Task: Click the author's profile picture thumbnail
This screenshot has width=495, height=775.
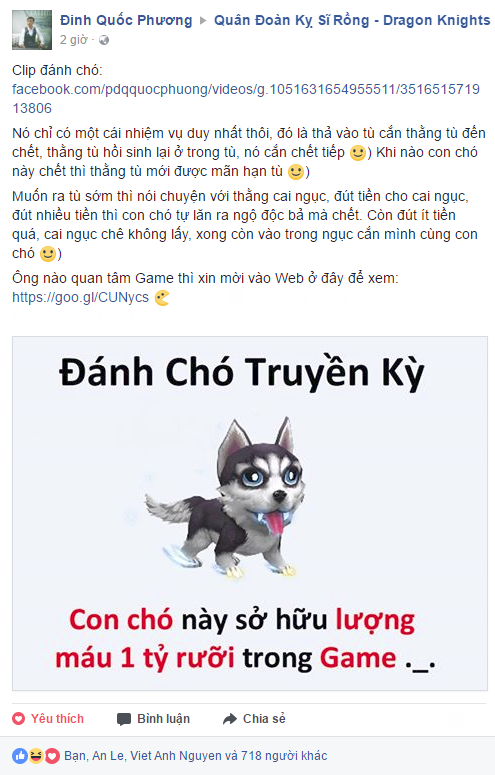Action: coord(32,30)
